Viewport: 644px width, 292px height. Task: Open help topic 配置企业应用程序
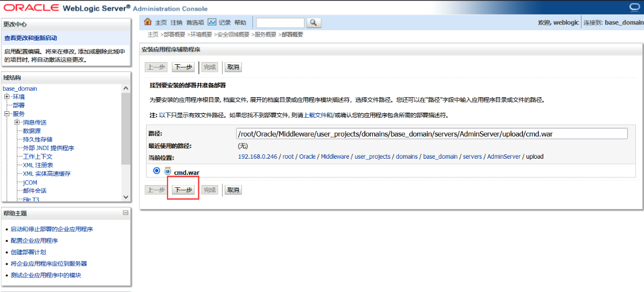click(34, 241)
